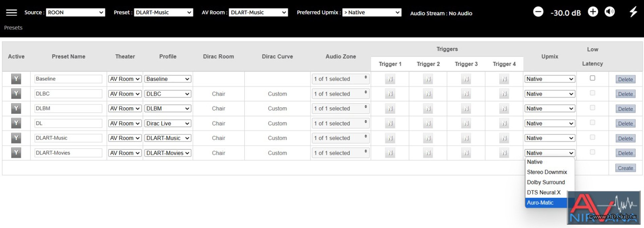Delete the DLBM preset
This screenshot has height=228, width=644.
click(x=625, y=109)
